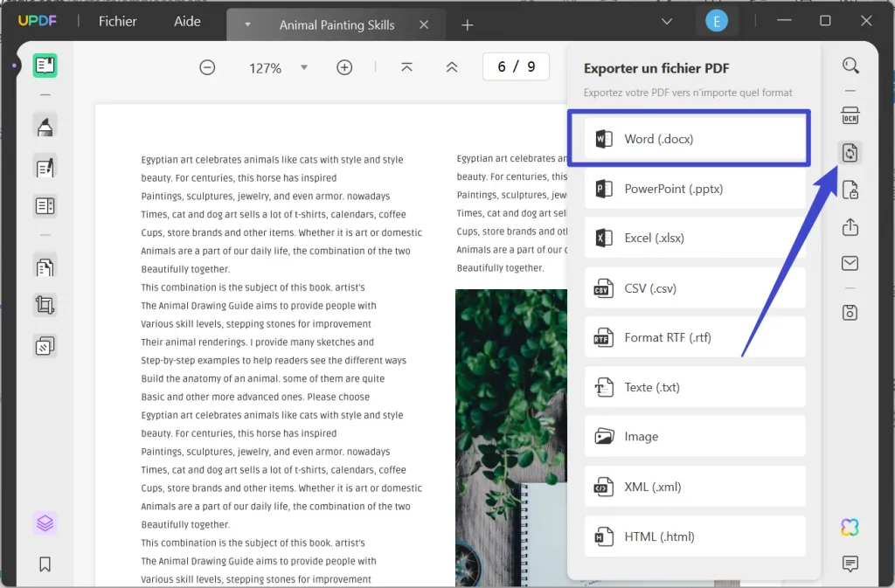
Task: Save the document with the save icon
Action: click(850, 312)
